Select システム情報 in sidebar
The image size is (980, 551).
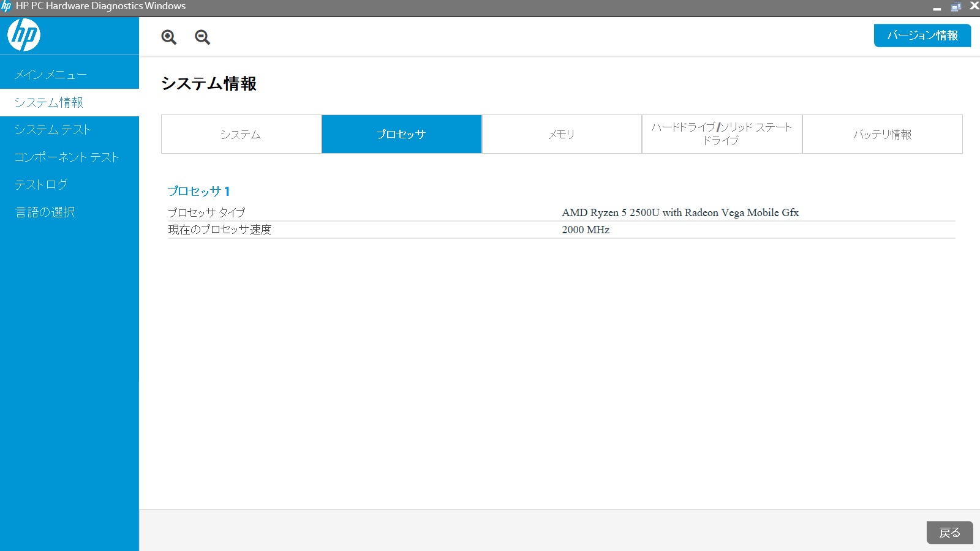pos(69,102)
